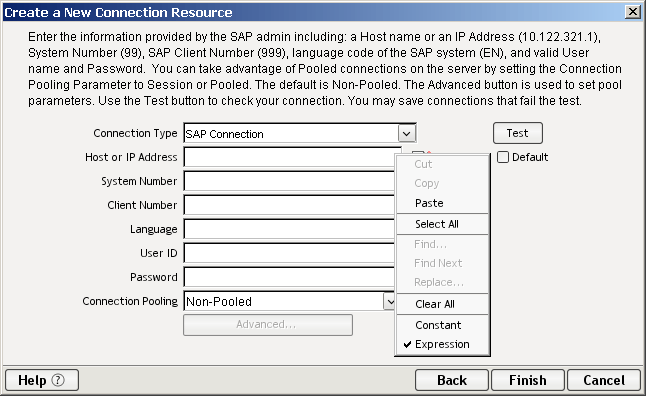Image resolution: width=646 pixels, height=396 pixels.
Task: Enable the Default checkbox
Action: pos(503,157)
